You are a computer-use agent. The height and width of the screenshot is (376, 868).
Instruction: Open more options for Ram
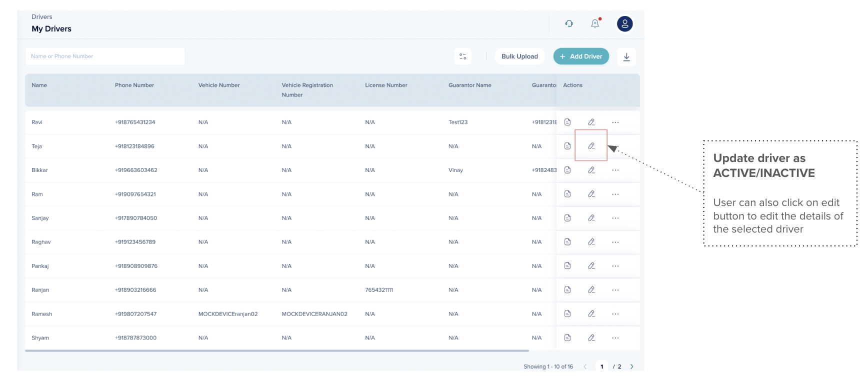[615, 194]
